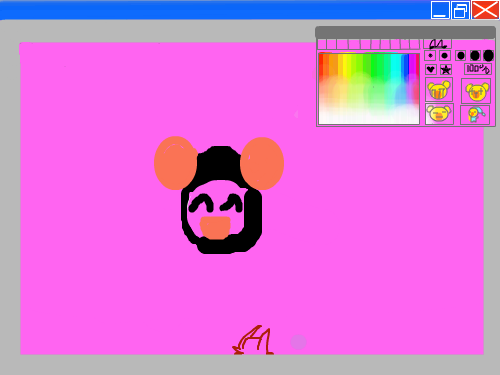Viewport: 500px width, 375px height.
Task: Restore down the paint window
Action: (461, 10)
